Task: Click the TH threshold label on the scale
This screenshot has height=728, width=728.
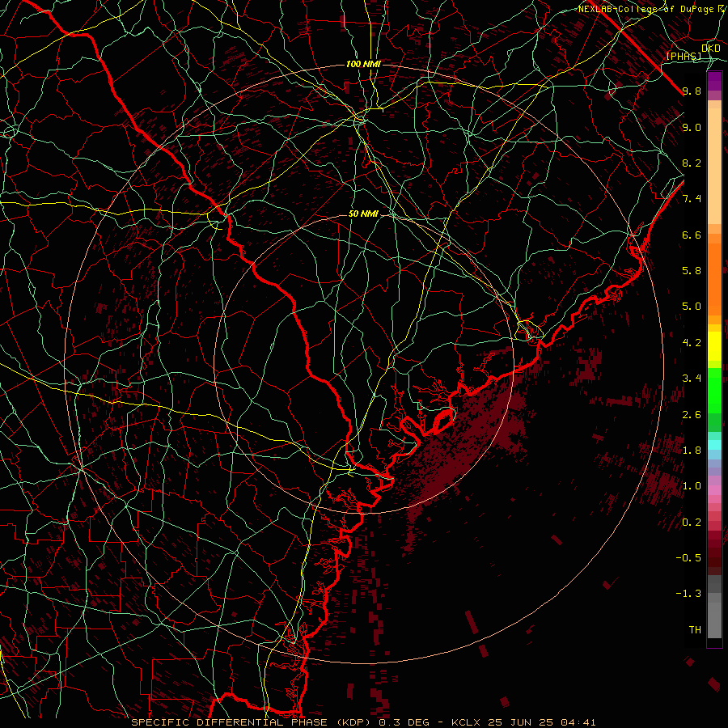Action: pyautogui.click(x=695, y=630)
